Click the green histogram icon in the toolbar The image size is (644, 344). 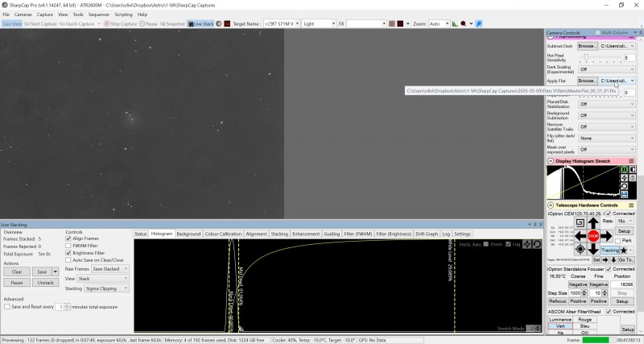click(455, 24)
